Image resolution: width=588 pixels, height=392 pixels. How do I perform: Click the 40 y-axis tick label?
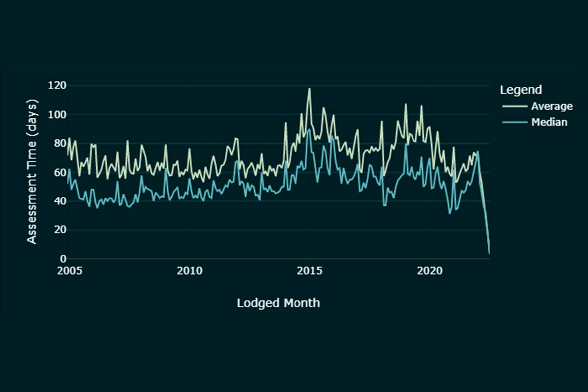pos(60,201)
